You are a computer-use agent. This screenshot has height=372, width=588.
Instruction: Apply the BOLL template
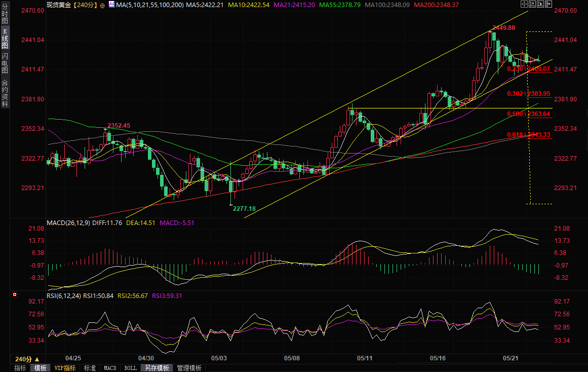click(x=130, y=368)
